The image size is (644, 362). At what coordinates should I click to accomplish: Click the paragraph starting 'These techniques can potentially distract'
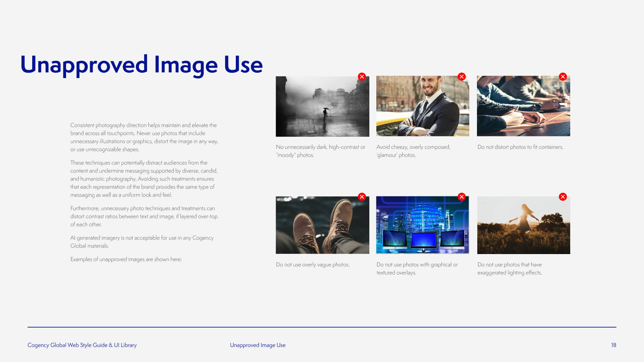pos(144,179)
